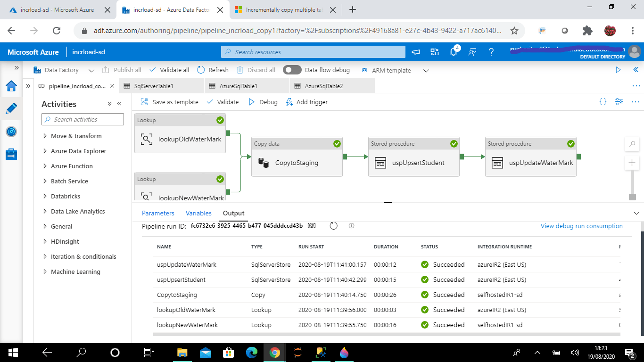Click the Debug button
Screen dimensions: 644x362
(x=263, y=102)
